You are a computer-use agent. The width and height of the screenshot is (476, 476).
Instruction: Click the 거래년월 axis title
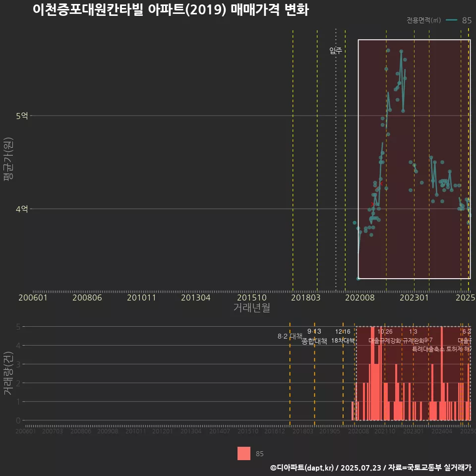click(252, 307)
